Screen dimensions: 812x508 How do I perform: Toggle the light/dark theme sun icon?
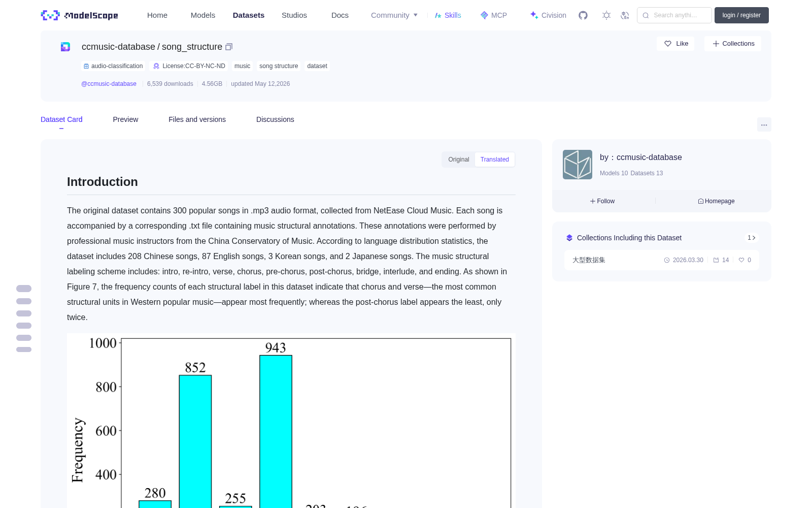[x=606, y=15]
